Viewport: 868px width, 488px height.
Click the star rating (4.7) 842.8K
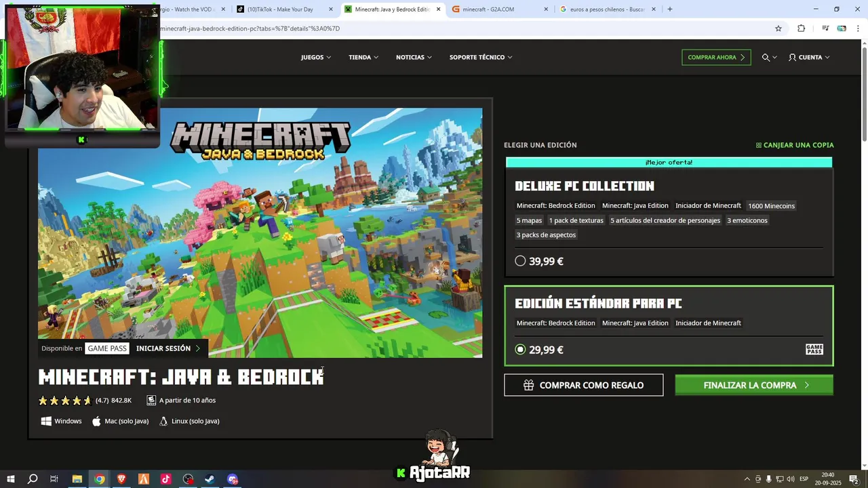(85, 401)
